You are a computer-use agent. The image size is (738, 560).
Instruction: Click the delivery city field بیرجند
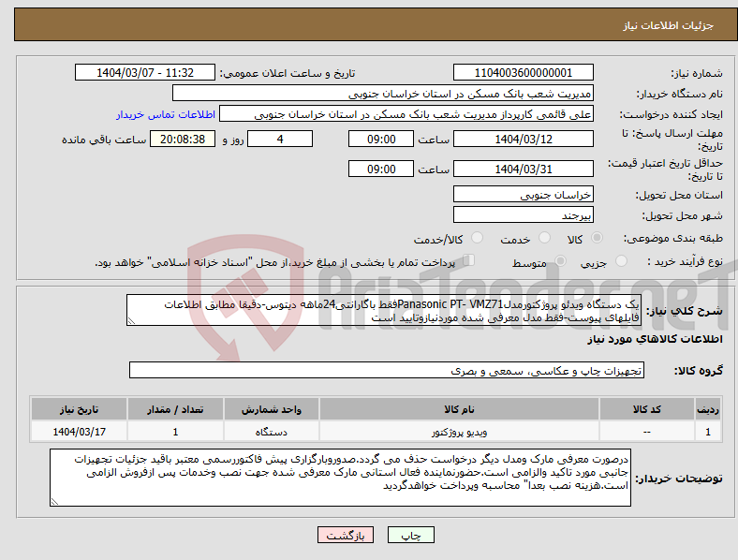523,214
